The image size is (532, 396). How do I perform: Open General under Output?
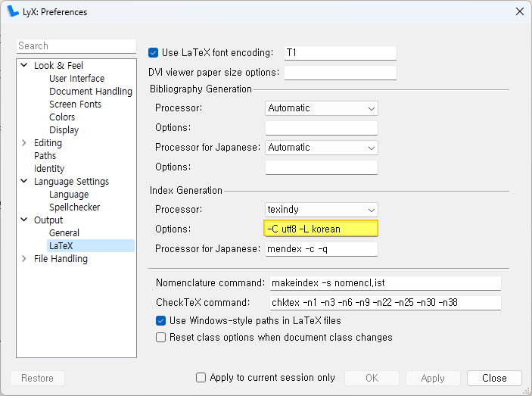click(64, 233)
